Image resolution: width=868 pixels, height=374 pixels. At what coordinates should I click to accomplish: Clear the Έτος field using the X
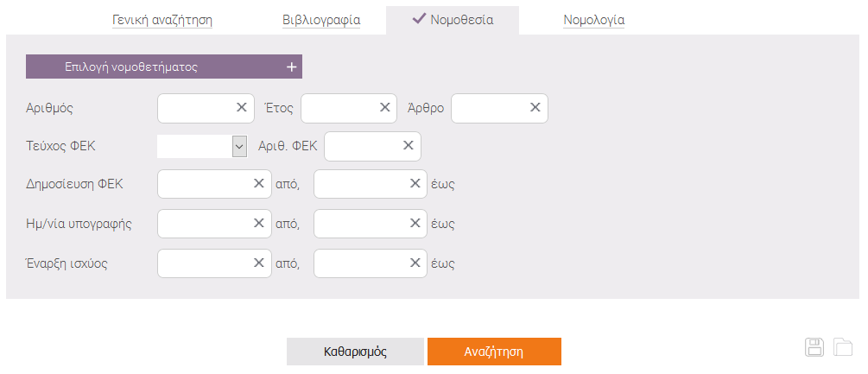tap(384, 108)
